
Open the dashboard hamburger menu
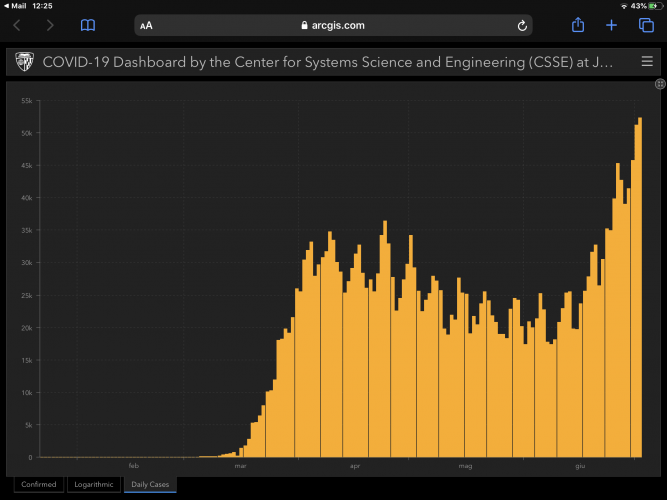tap(647, 62)
